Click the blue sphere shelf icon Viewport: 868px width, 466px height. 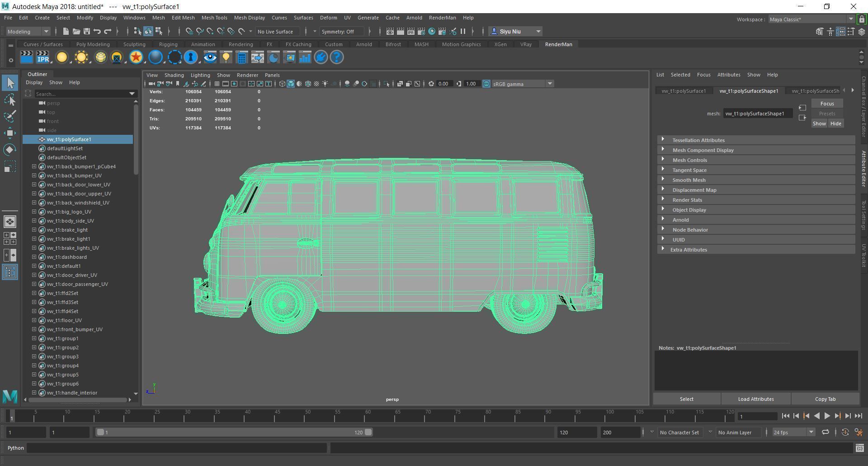156,57
